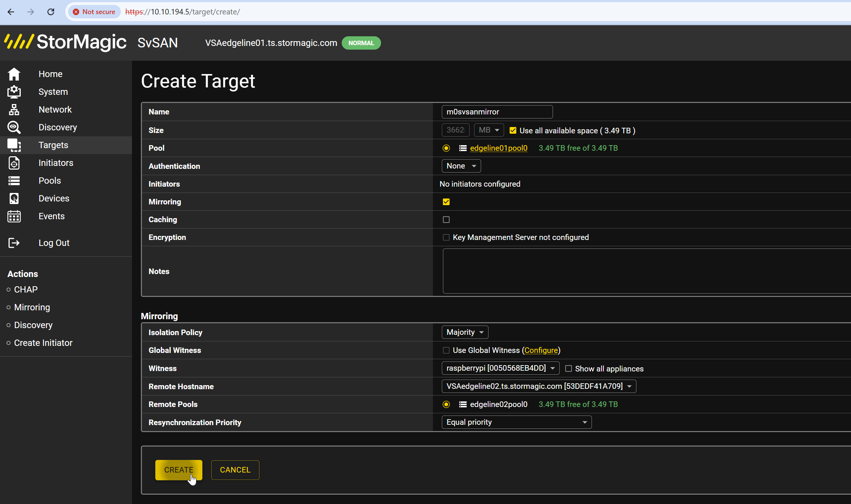Toggle the Encryption checkbox

coord(446,237)
